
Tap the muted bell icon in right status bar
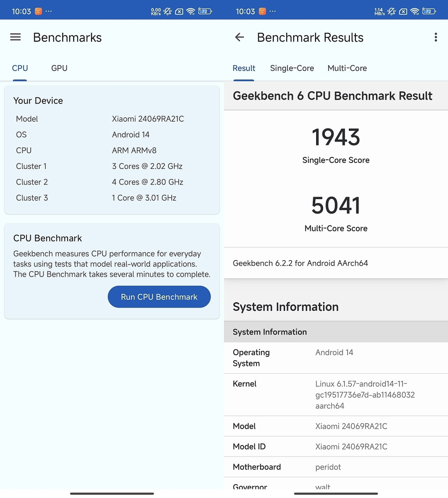pos(391,11)
